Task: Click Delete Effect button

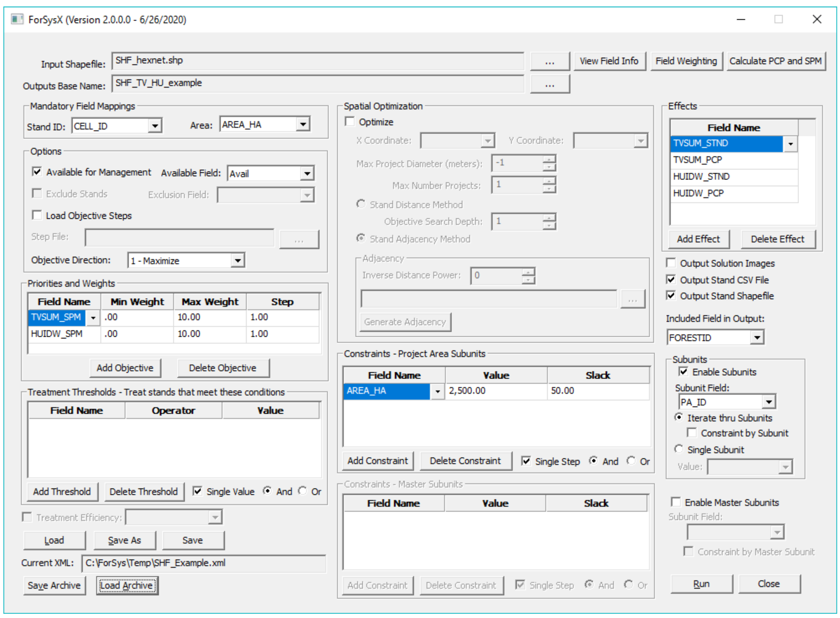Action: (778, 240)
